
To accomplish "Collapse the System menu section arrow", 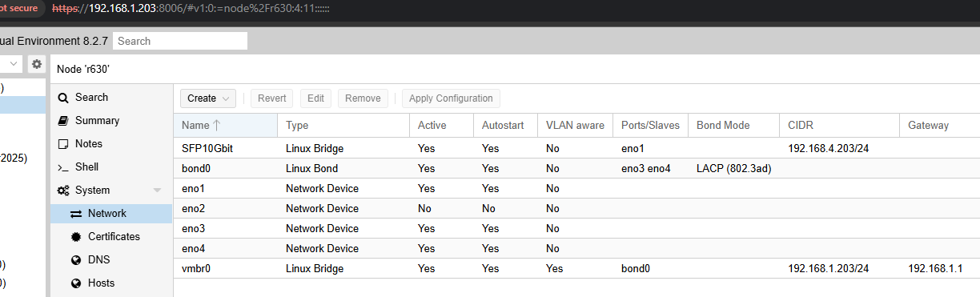I will (157, 191).
